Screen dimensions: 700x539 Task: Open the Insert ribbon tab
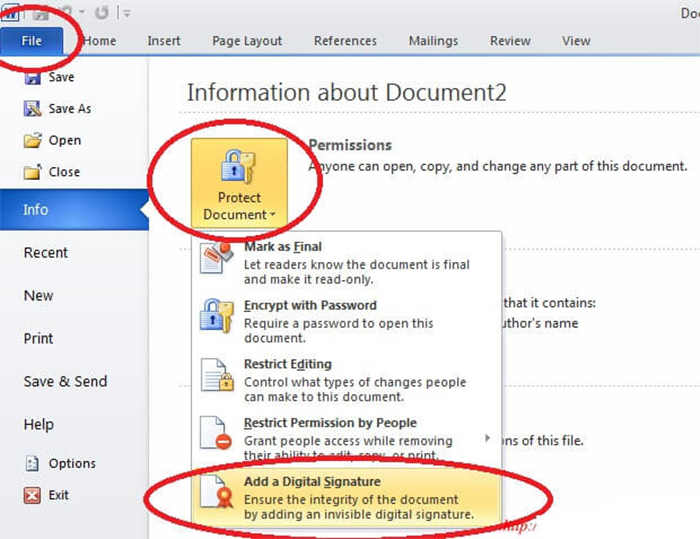[164, 41]
